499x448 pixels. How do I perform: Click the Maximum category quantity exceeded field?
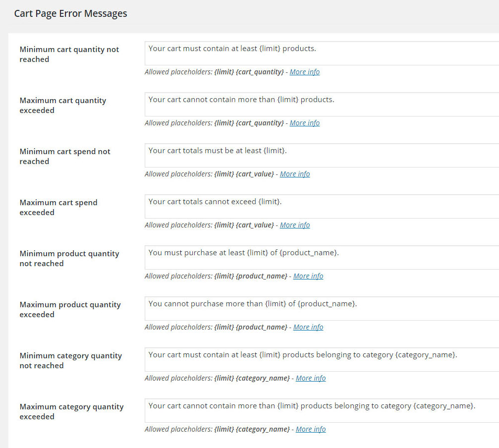322,410
